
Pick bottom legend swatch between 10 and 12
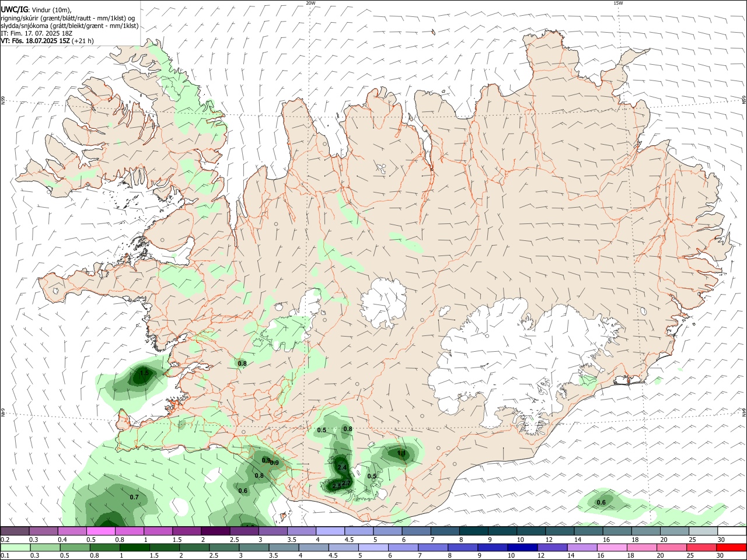coord(522,548)
